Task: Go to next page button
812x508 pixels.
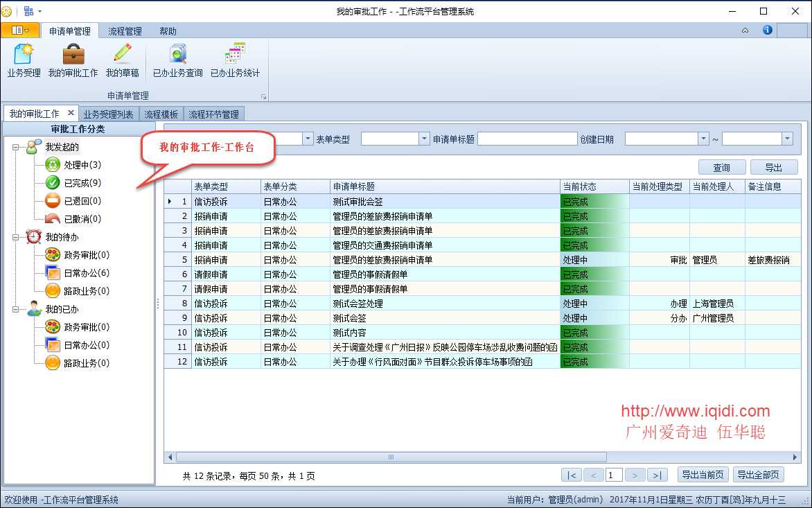Action: coord(635,475)
